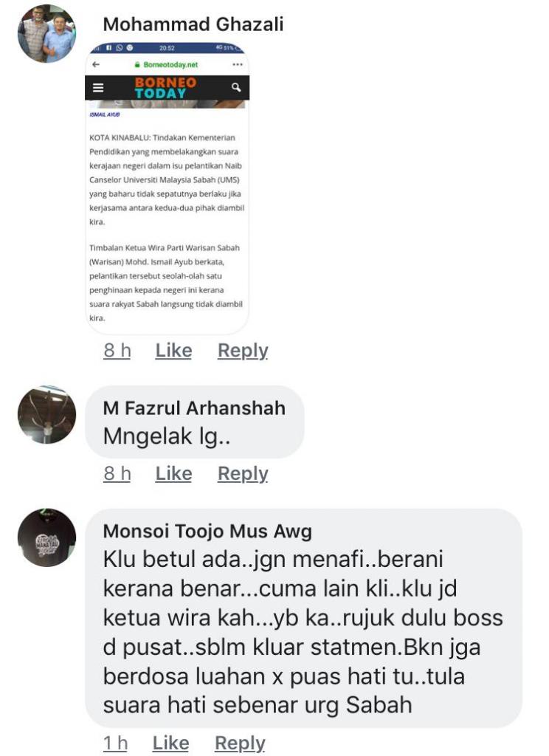Open M Fazrul Arhanshah's avatar
The width and height of the screenshot is (549, 756).
[46, 415]
